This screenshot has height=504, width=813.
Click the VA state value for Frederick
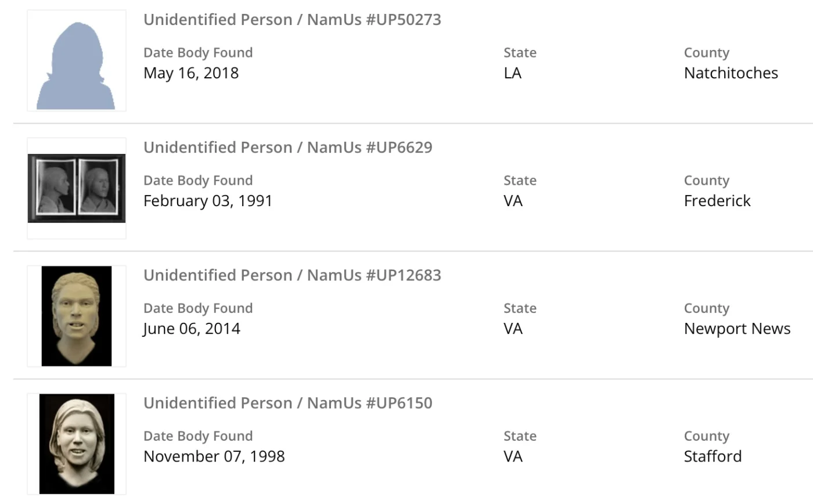[513, 201]
